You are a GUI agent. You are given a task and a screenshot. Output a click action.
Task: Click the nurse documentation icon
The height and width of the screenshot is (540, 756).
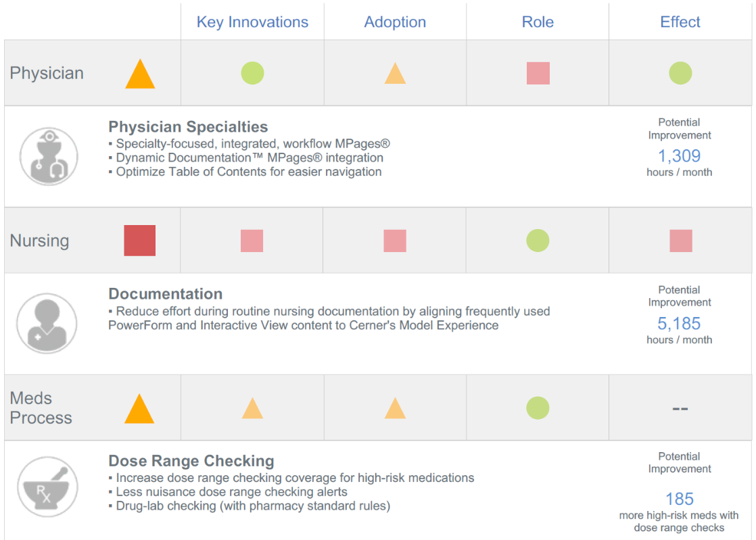coord(47,323)
